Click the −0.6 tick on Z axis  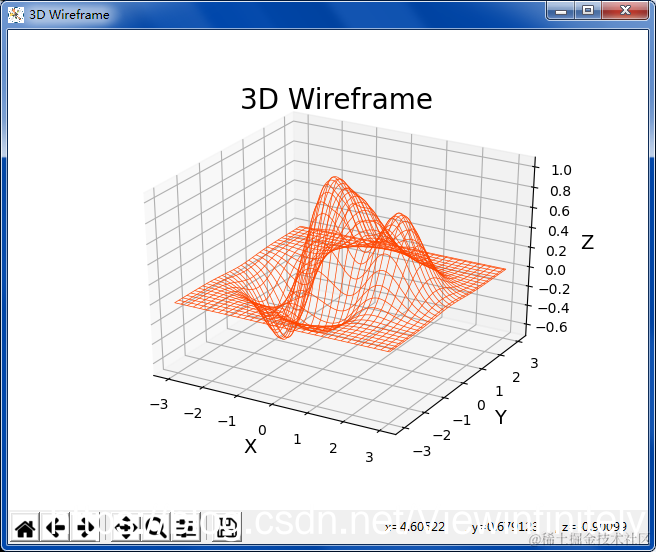click(x=551, y=327)
